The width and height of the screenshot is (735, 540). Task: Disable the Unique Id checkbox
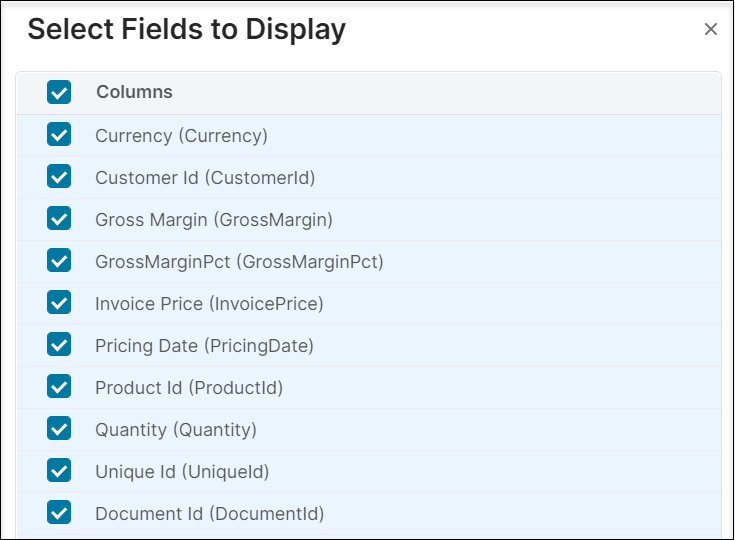coord(59,471)
